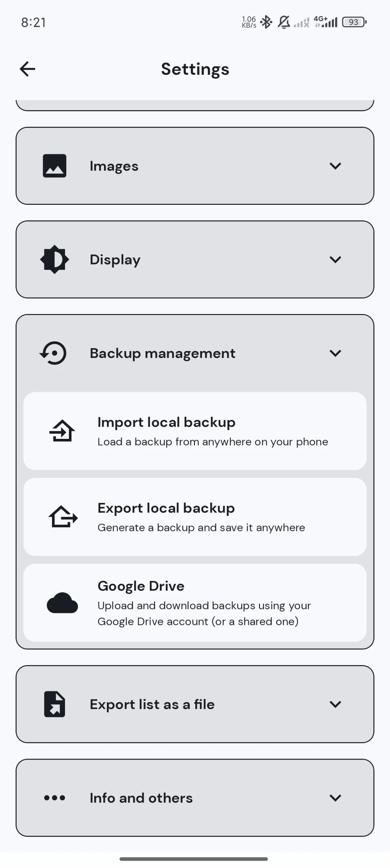Expand the Display section chevron
This screenshot has width=390, height=868.
[x=335, y=259]
